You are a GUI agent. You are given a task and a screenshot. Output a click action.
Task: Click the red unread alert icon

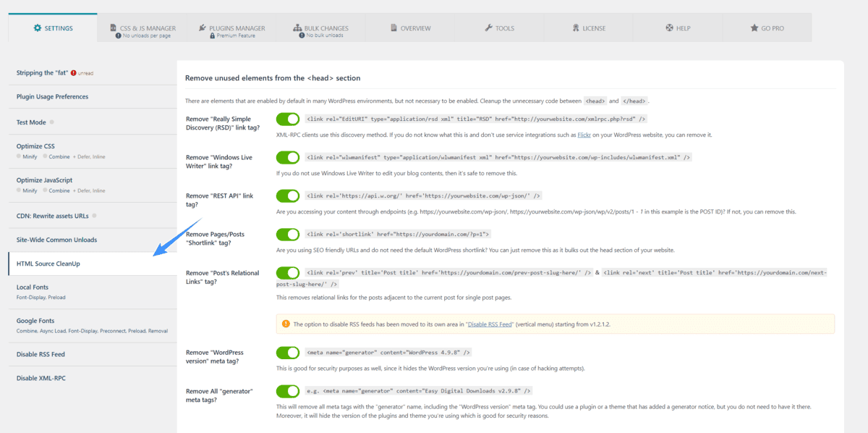[74, 73]
